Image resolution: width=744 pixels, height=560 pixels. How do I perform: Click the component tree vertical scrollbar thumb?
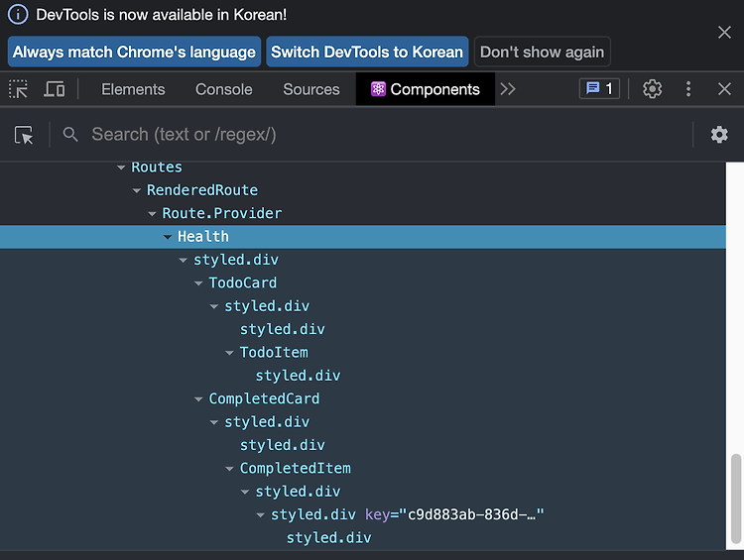tap(735, 499)
